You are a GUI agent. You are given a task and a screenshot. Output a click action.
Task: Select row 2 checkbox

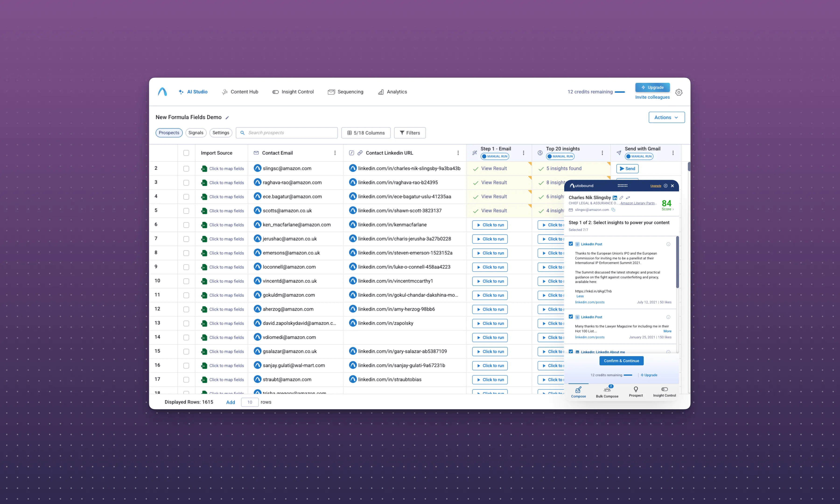click(x=186, y=168)
